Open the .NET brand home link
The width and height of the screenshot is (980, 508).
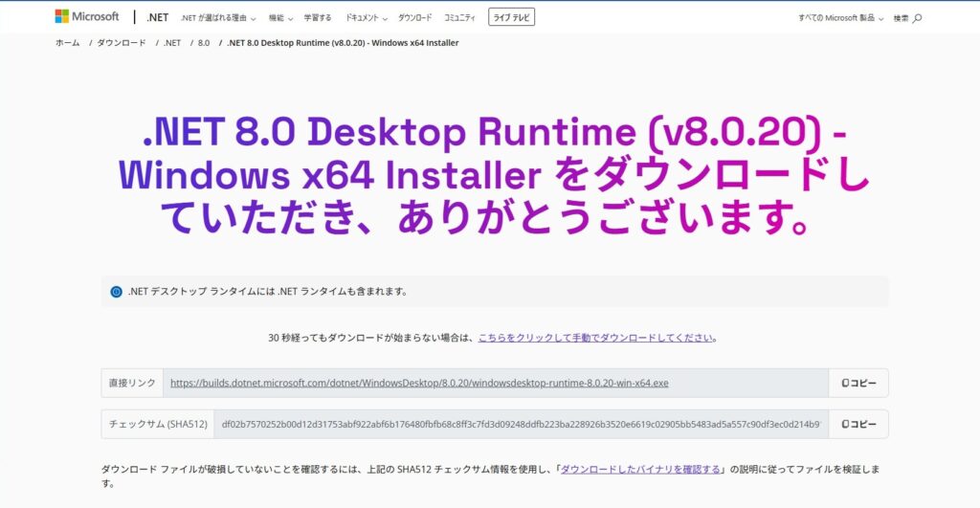pos(158,17)
